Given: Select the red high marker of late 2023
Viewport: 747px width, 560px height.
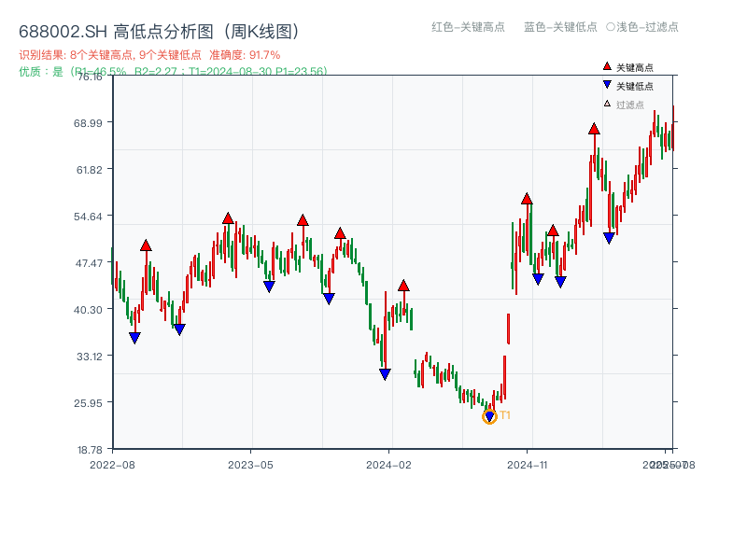Looking at the screenshot, I should click(340, 233).
